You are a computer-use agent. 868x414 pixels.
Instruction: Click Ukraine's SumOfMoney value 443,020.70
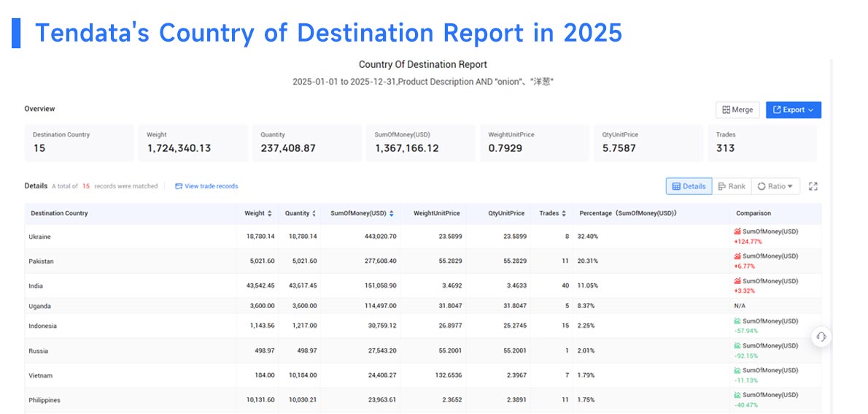pyautogui.click(x=380, y=237)
